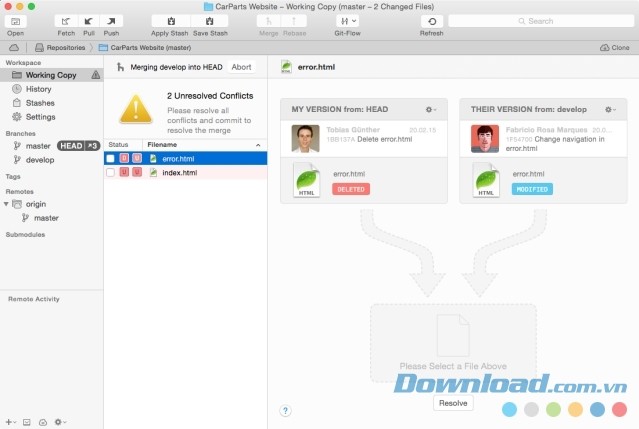This screenshot has width=639, height=429.
Task: Open the Git-Flow dropdown
Action: click(348, 20)
